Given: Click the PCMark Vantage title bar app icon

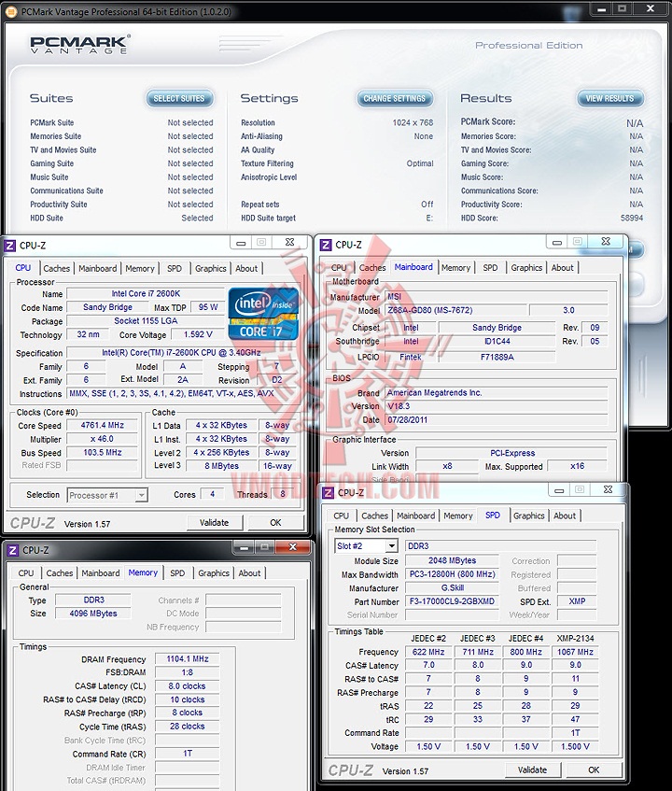Looking at the screenshot, I should (11, 11).
